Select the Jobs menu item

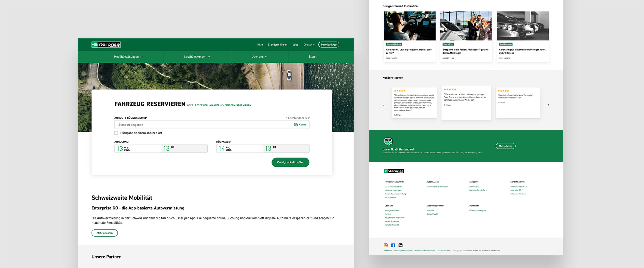coord(295,45)
